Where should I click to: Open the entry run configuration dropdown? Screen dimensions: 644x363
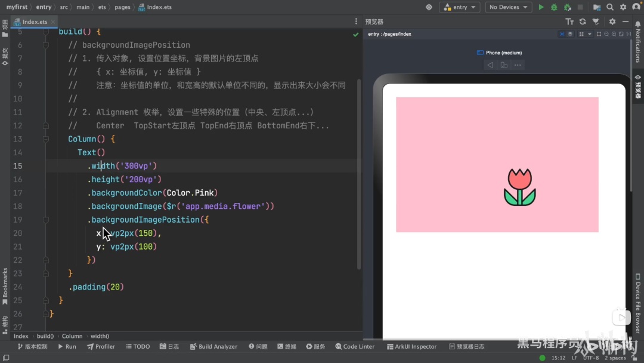point(460,7)
